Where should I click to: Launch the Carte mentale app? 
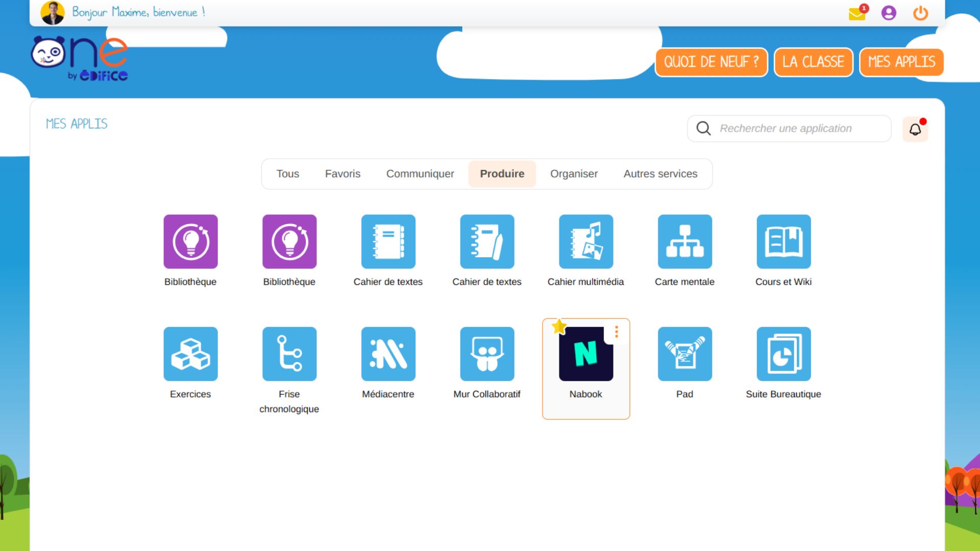(x=684, y=242)
